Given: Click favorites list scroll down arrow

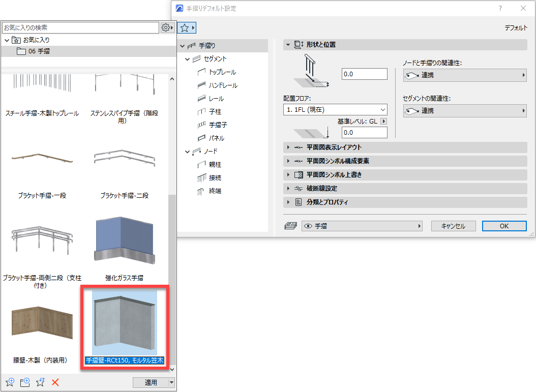Looking at the screenshot, I should tap(172, 370).
